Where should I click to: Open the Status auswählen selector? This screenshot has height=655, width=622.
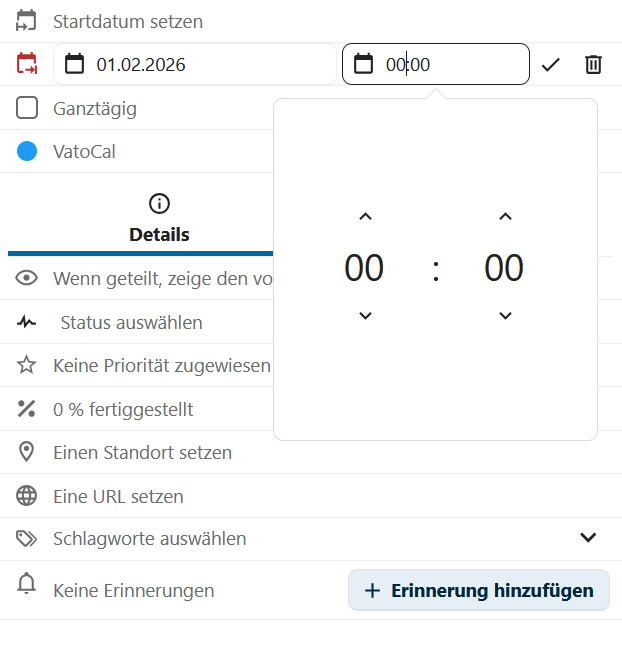pyautogui.click(x=131, y=322)
